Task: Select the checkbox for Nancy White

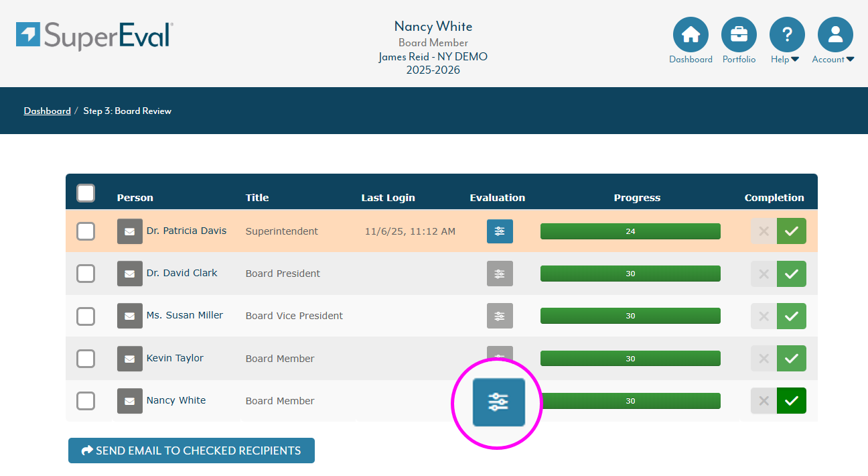Action: (x=86, y=401)
